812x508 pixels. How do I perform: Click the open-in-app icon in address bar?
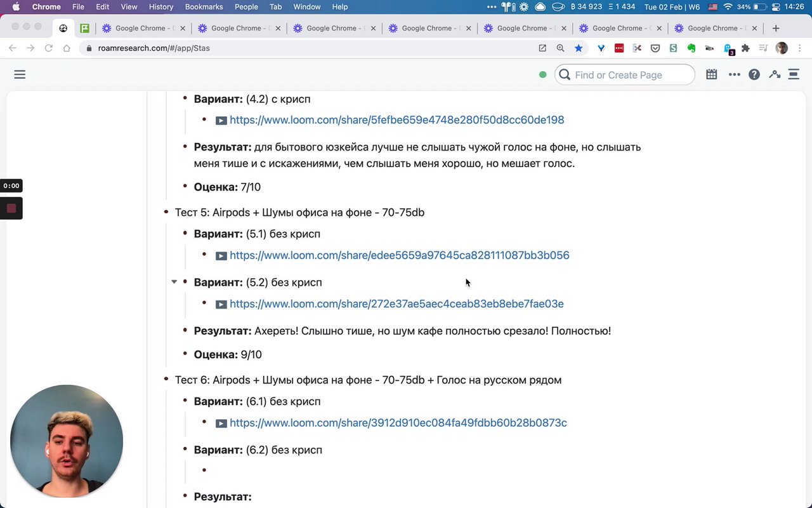pos(542,48)
